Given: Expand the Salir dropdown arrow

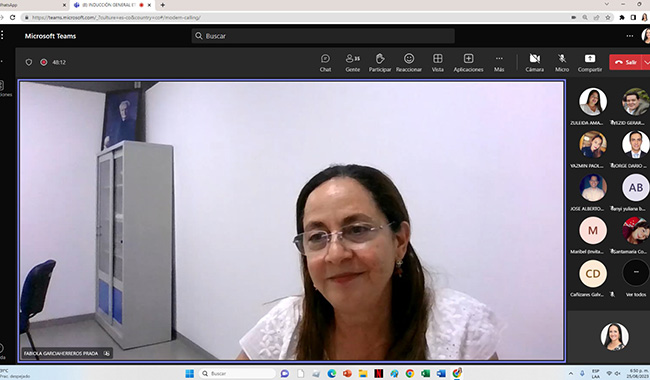Looking at the screenshot, I should 646,62.
